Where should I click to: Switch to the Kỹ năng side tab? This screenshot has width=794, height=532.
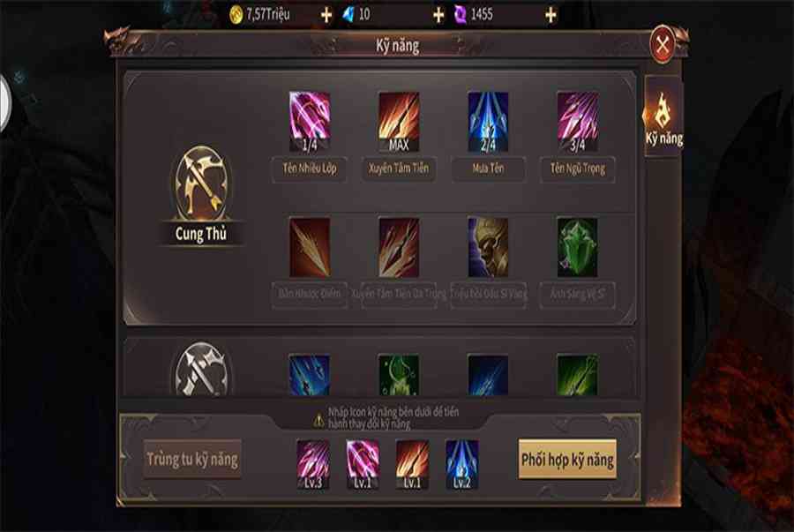[x=663, y=117]
